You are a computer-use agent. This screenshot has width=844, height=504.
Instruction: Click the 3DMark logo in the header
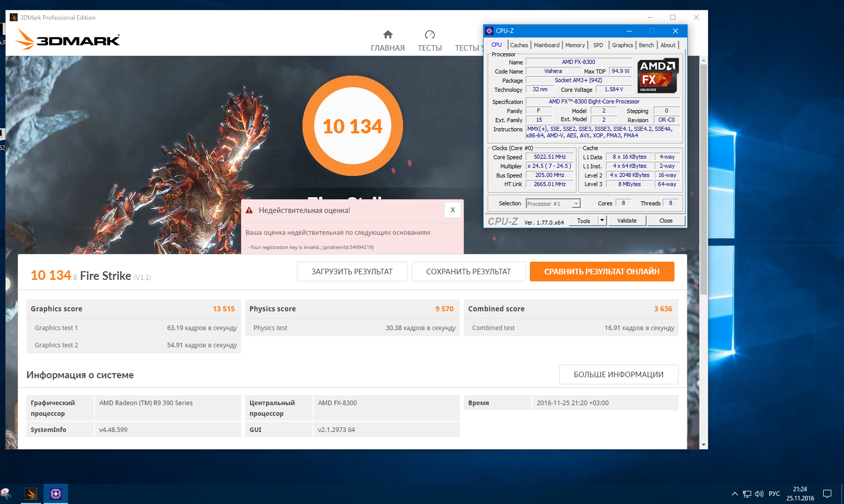pyautogui.click(x=67, y=39)
